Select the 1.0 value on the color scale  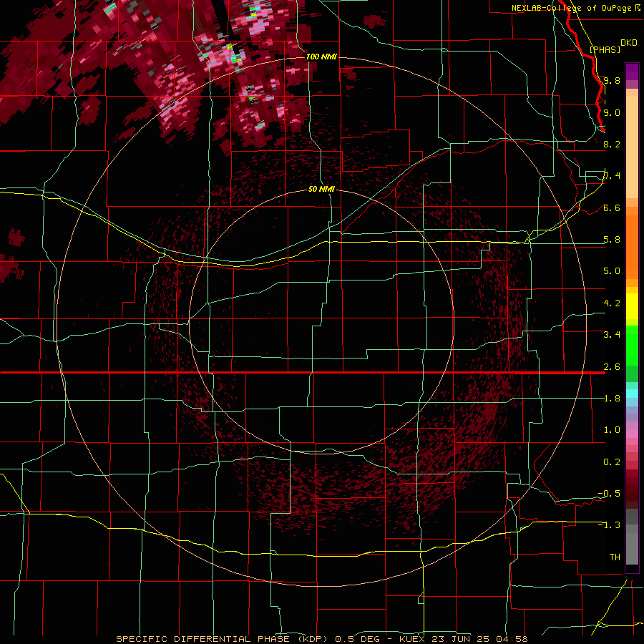(x=612, y=429)
